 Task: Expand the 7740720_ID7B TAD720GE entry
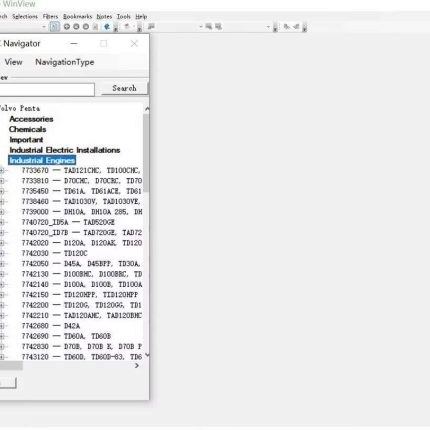pos(2,233)
